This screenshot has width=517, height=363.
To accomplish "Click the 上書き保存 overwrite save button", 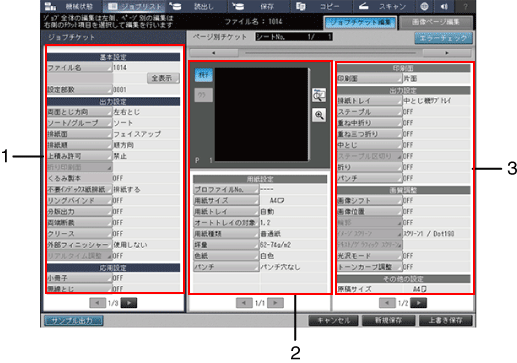I will coord(446,320).
